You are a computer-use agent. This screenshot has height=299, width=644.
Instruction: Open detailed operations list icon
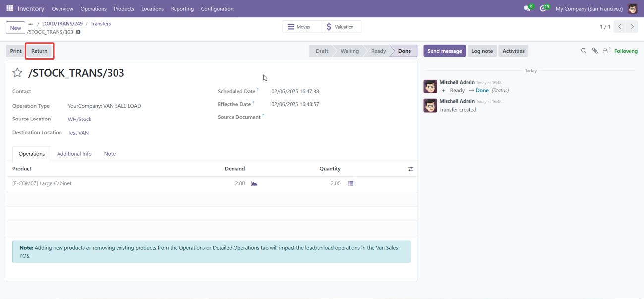point(351,184)
